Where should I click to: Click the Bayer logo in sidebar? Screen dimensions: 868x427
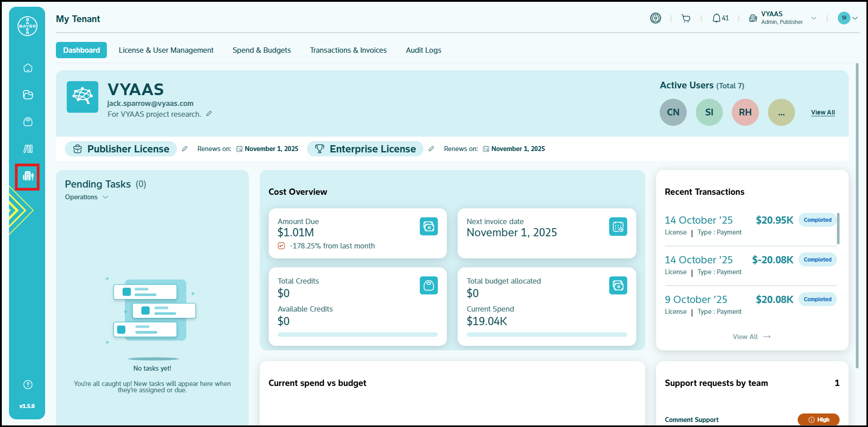(x=27, y=26)
